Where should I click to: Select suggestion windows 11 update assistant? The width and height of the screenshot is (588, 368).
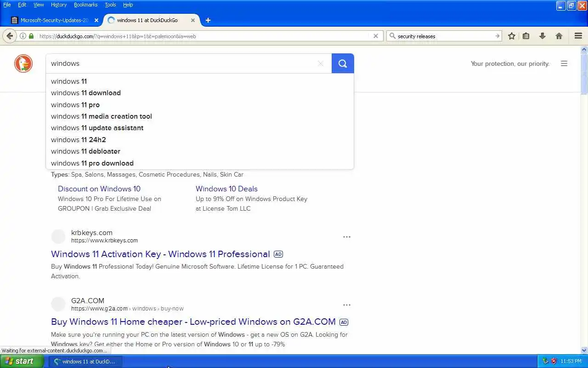200,128
